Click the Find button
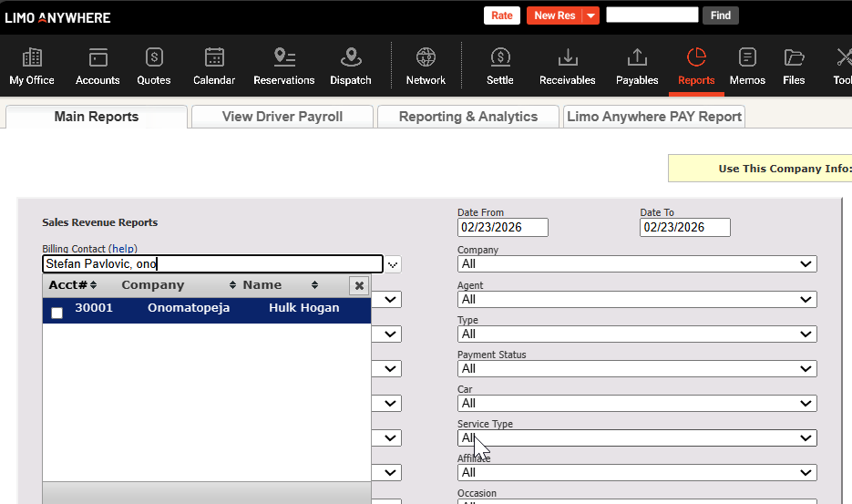The width and height of the screenshot is (852, 504). pos(720,15)
